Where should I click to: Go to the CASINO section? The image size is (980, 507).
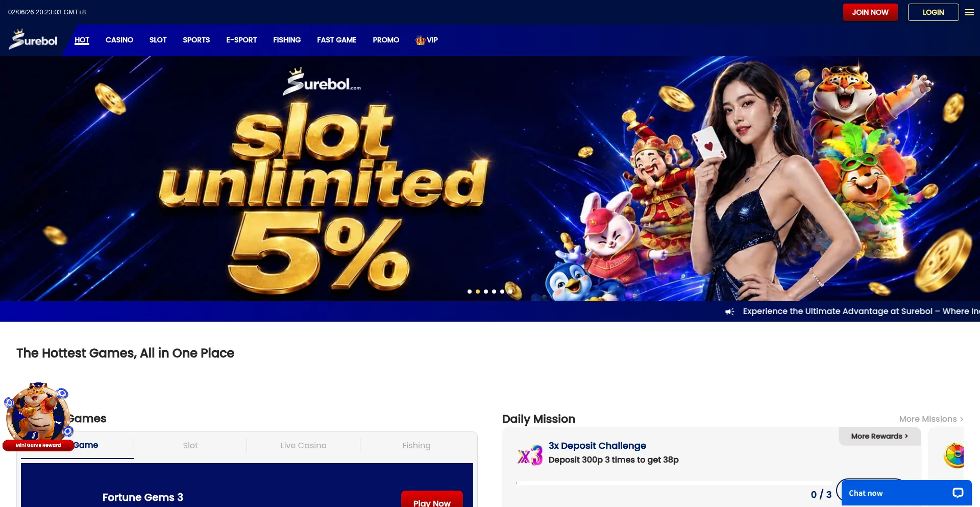click(x=119, y=40)
